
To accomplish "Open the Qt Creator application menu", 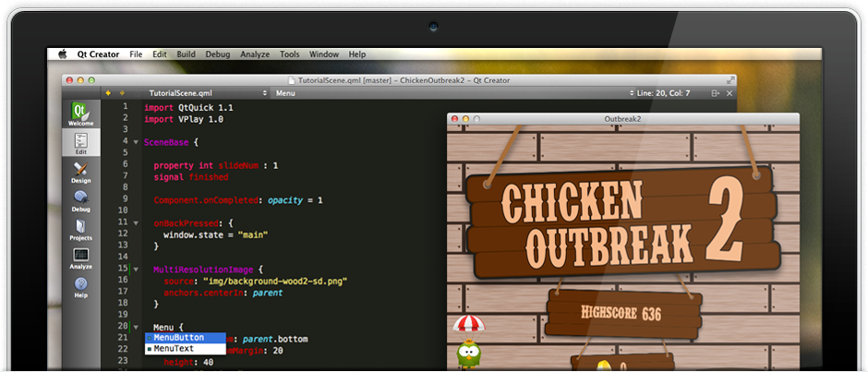I will pyautogui.click(x=98, y=54).
